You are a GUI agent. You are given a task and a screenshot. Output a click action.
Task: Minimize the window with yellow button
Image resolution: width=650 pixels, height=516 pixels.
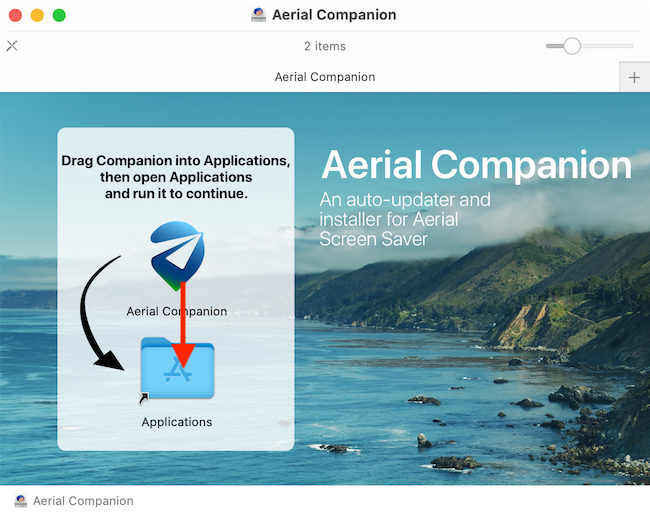(x=37, y=15)
